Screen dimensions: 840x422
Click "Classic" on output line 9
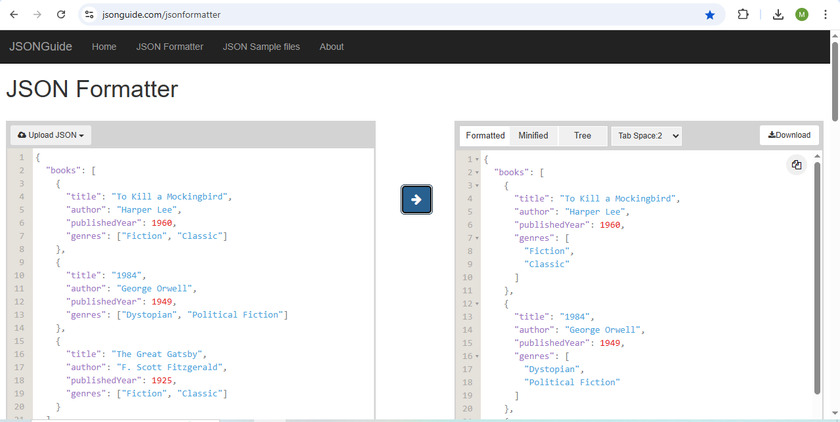coord(547,265)
